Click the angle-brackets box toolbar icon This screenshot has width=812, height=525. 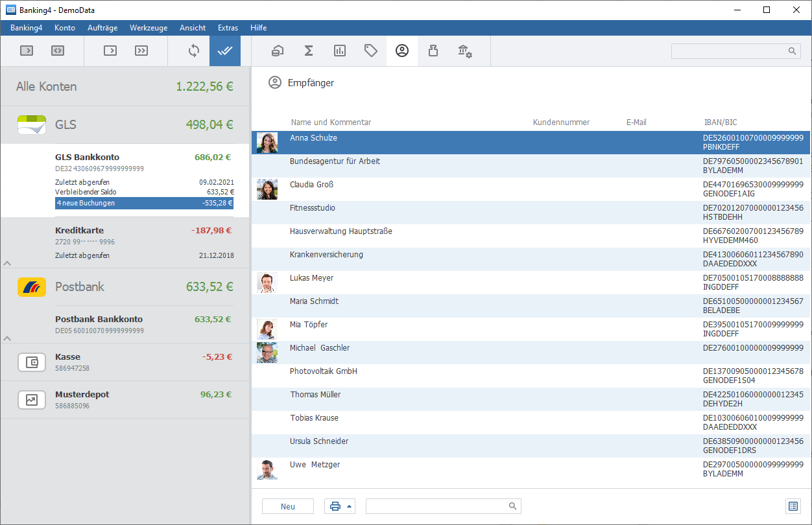coord(58,51)
